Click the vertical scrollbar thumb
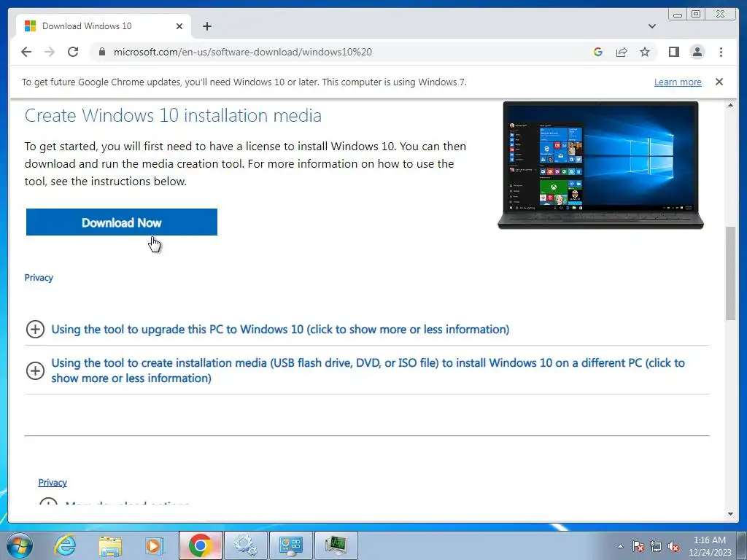The width and height of the screenshot is (747, 560). click(x=730, y=273)
